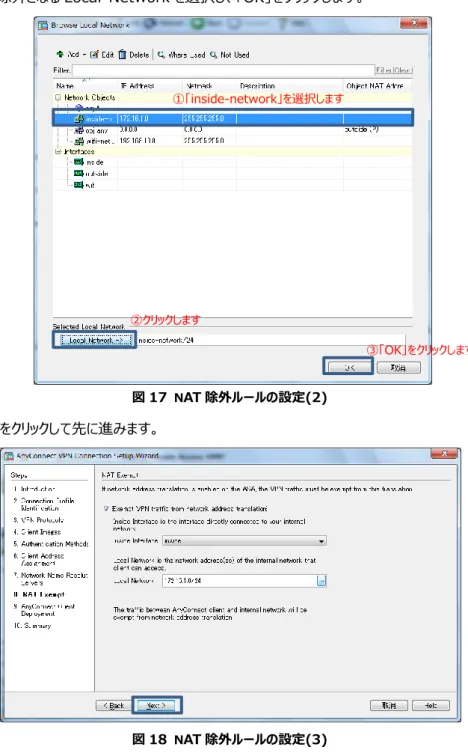Click the Back button in the wizard
Viewport: 468px width, 753px height.
click(x=114, y=705)
